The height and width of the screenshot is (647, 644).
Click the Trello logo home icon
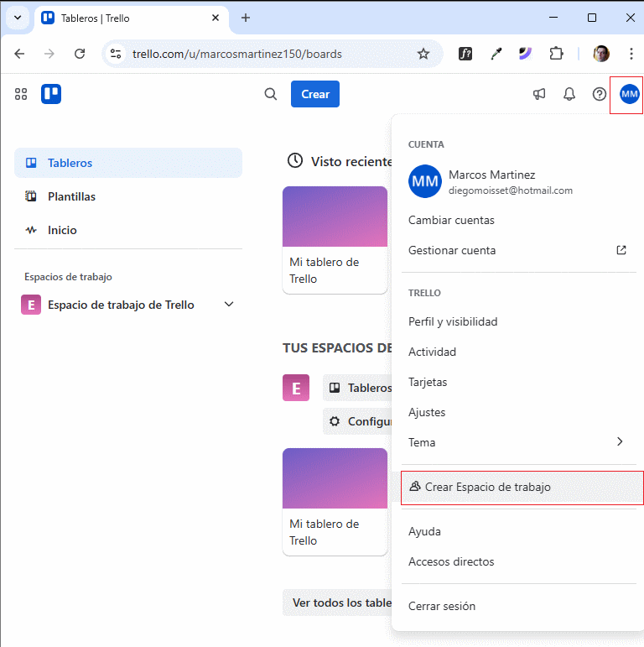(51, 94)
